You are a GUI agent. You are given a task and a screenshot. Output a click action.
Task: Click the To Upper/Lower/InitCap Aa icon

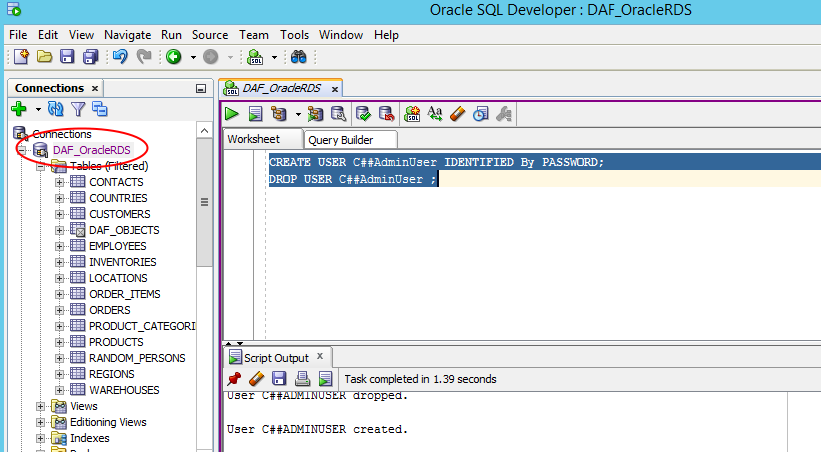tap(435, 113)
